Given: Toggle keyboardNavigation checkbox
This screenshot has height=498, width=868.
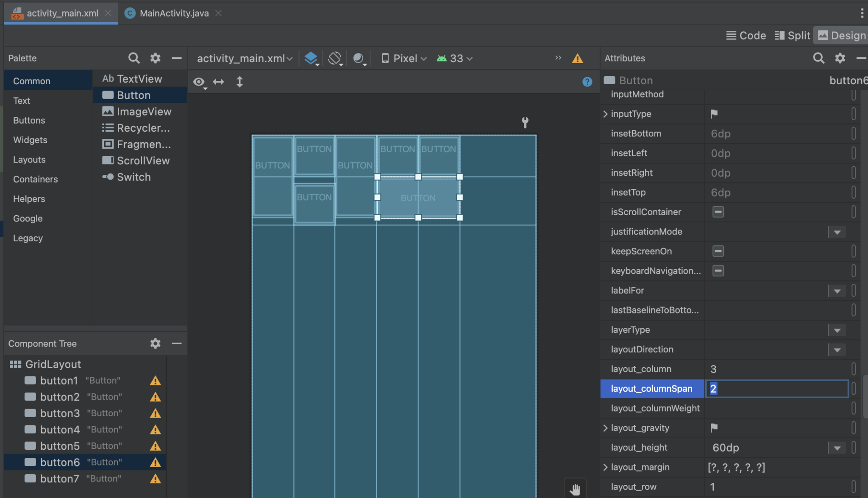Looking at the screenshot, I should point(718,271).
